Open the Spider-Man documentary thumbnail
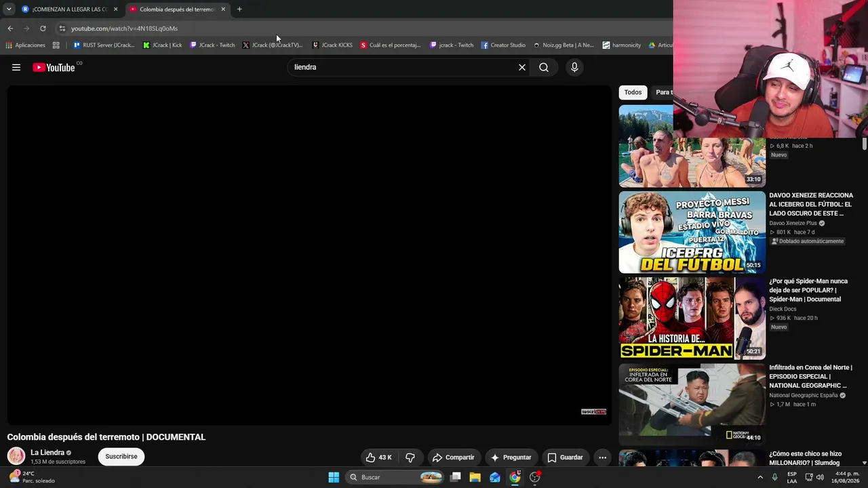Screen dimensions: 868x488 (692, 319)
